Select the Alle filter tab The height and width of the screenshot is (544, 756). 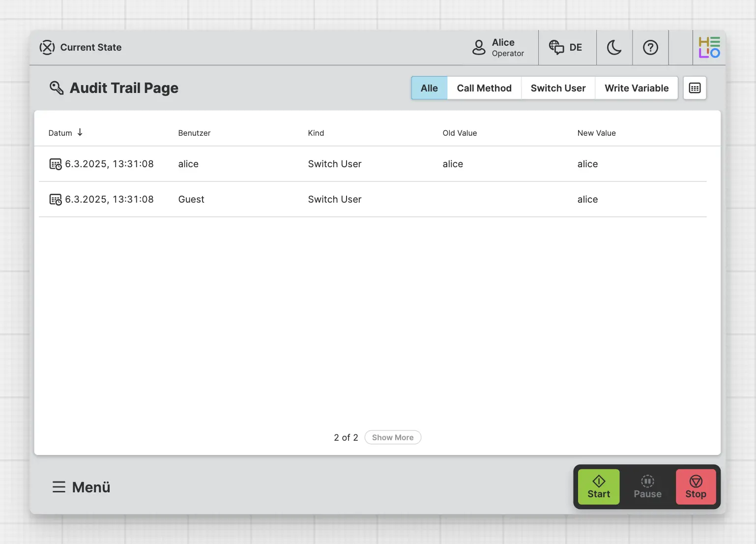[x=429, y=88]
